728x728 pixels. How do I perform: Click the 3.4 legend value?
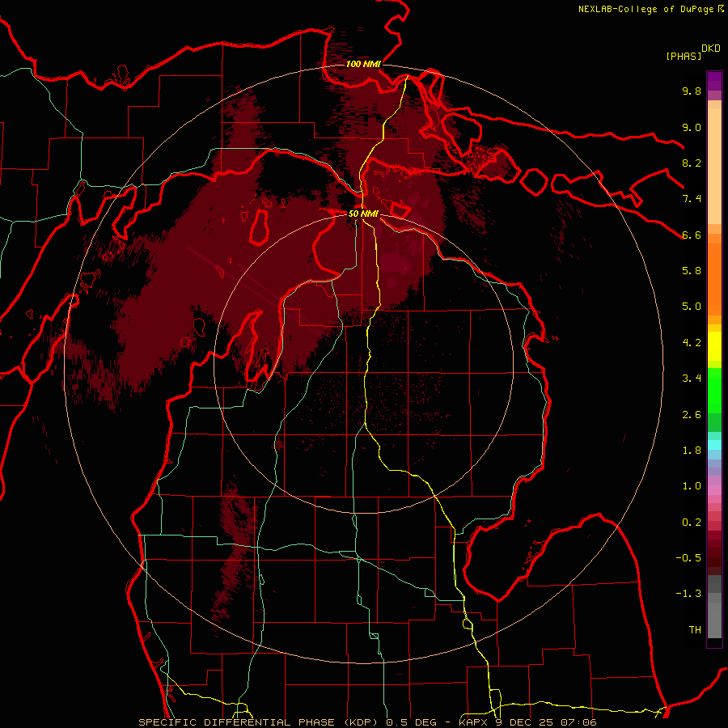tap(692, 379)
